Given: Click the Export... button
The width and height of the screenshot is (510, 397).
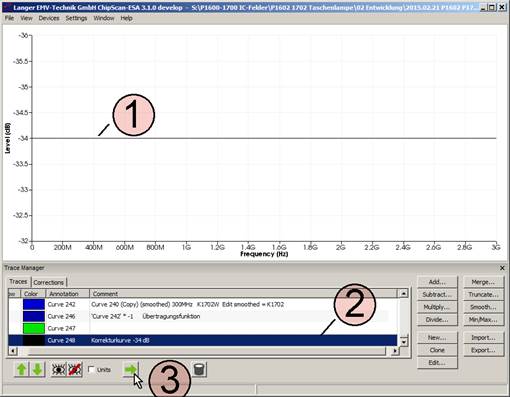Looking at the screenshot, I should click(483, 350).
